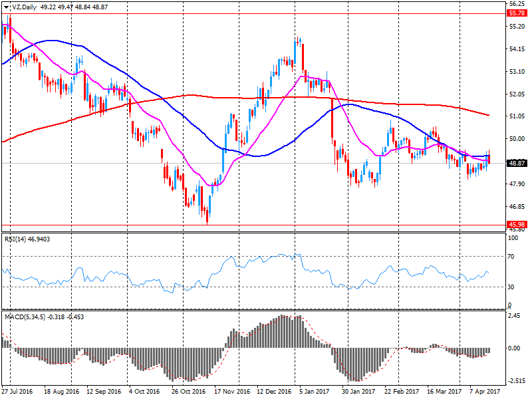This screenshot has height=399, width=532.
Task: Click the red 55.78 resistance price label
Action: point(517,13)
